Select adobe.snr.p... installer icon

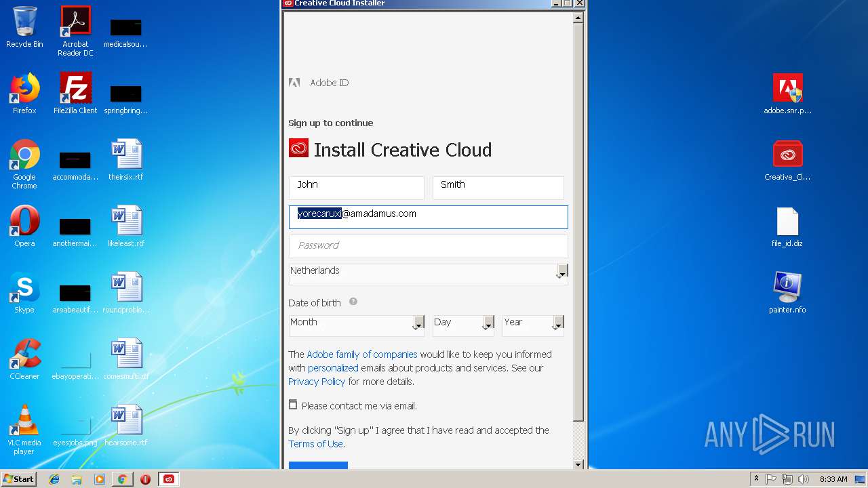787,94
